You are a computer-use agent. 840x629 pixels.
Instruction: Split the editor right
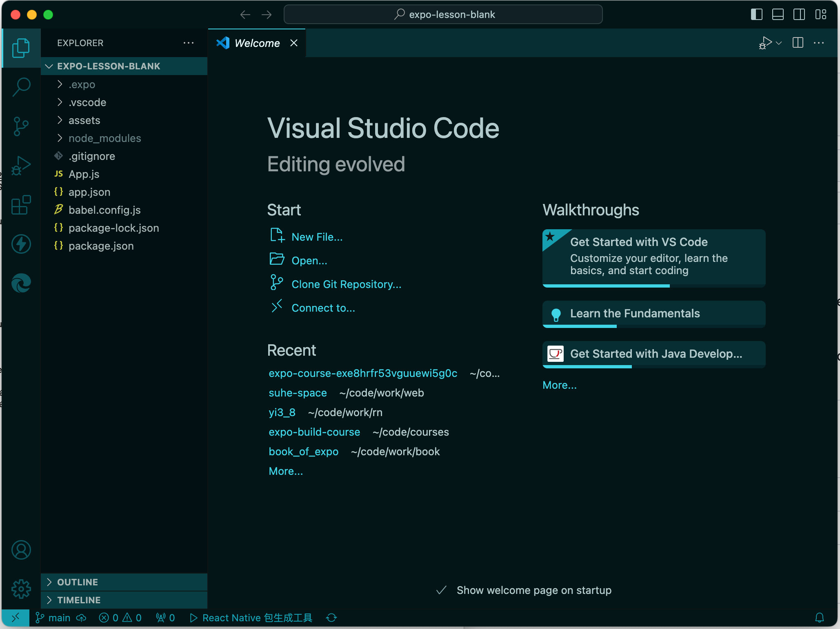click(798, 43)
